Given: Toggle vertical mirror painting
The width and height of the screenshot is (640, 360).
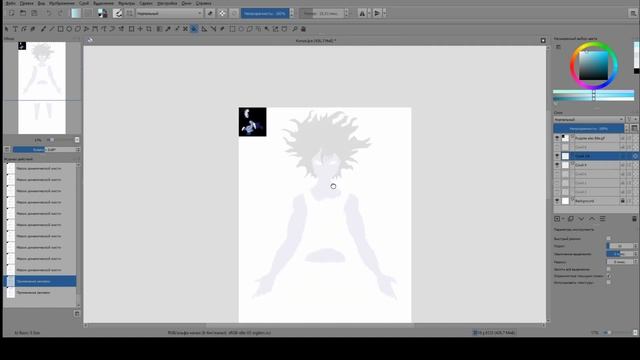Looking at the screenshot, I should [x=377, y=13].
